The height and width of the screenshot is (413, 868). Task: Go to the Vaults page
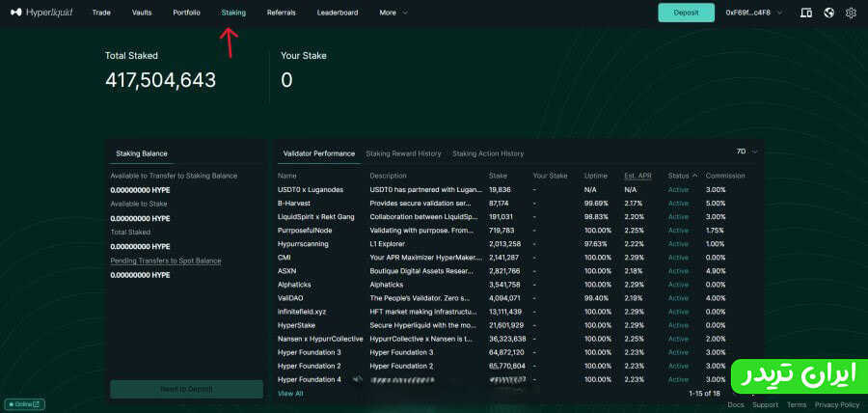pyautogui.click(x=142, y=13)
